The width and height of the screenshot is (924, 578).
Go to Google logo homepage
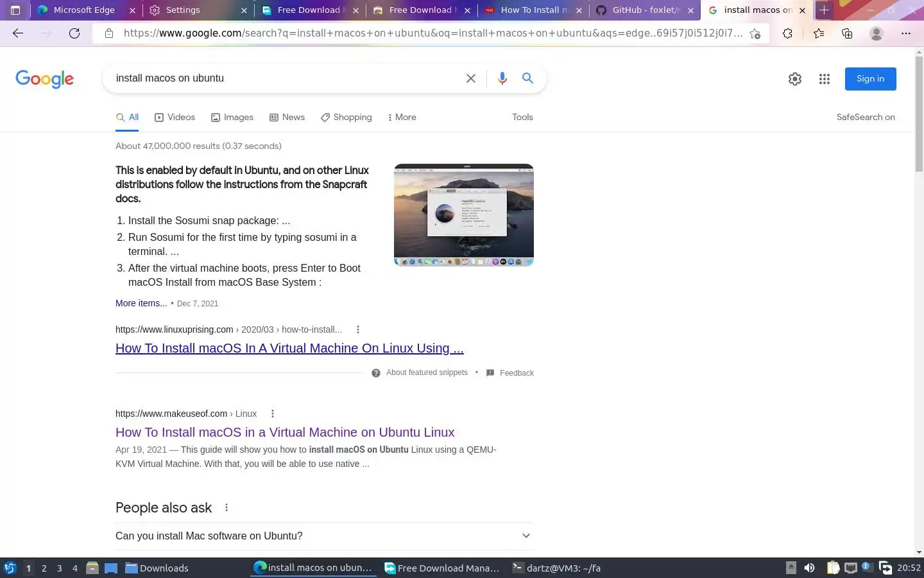[44, 79]
